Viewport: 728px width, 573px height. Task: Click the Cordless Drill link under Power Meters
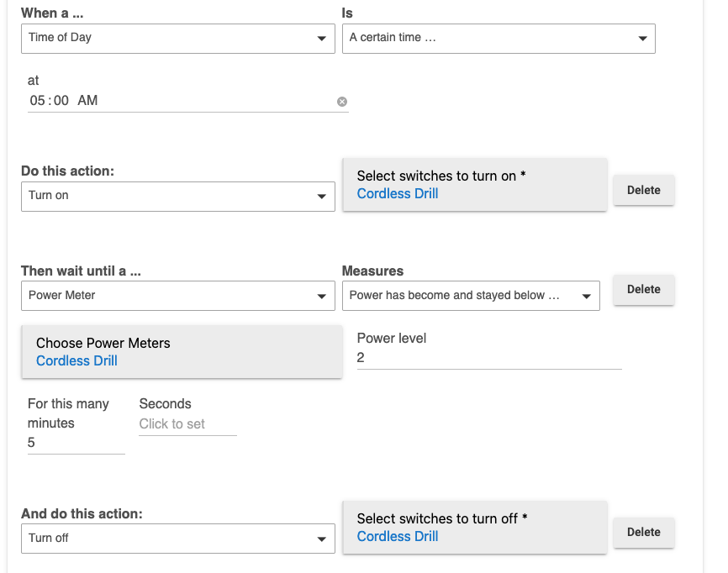coord(76,361)
